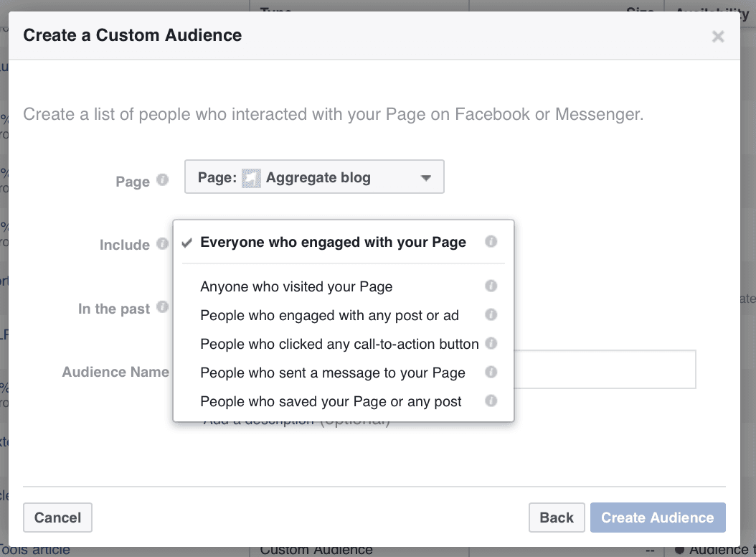This screenshot has height=557, width=756.
Task: Info icon for clicked any call-to-action button
Action: [x=491, y=343]
